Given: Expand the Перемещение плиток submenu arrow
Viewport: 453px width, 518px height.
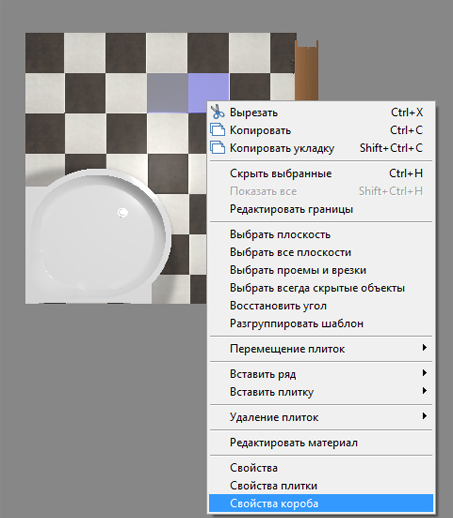Looking at the screenshot, I should (x=424, y=348).
